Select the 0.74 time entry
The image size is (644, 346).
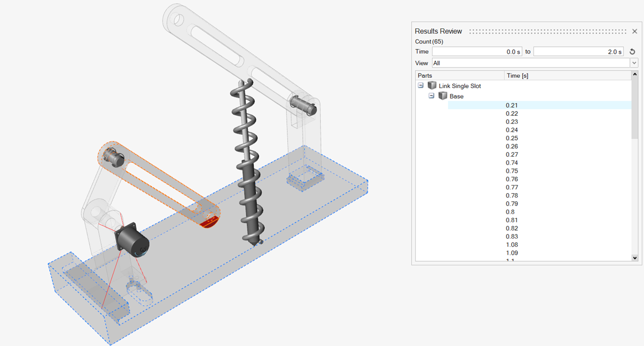[512, 163]
